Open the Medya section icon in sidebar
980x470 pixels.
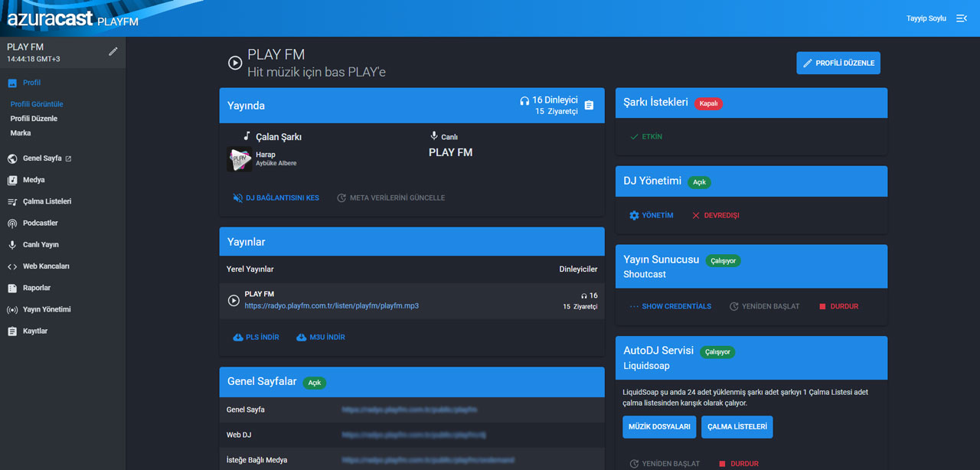click(x=12, y=180)
